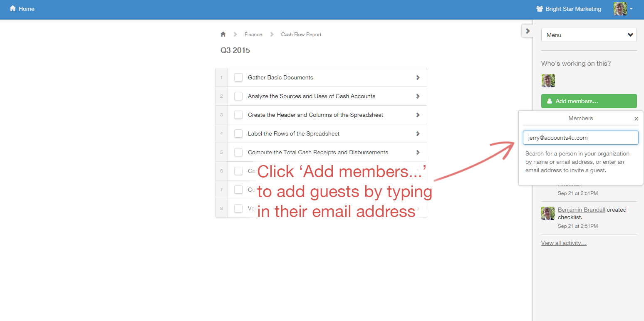This screenshot has height=321, width=644.
Task: Go to Finance in breadcrumb
Action: 253,35
